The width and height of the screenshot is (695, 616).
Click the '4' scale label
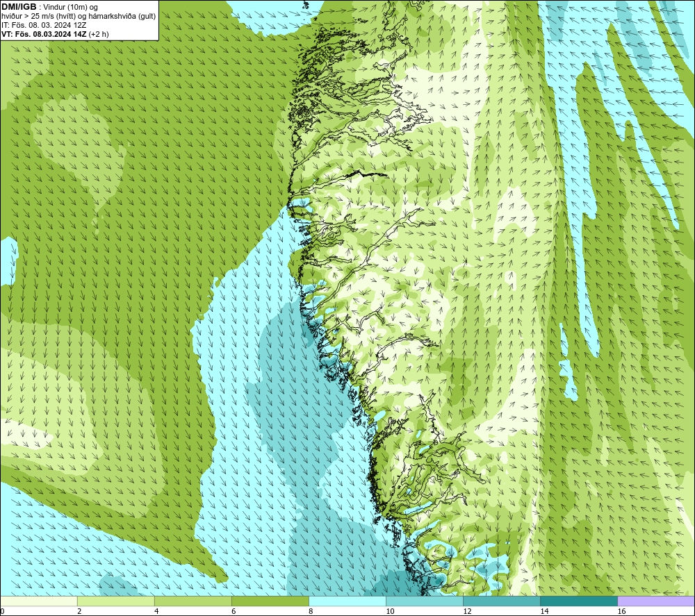(x=156, y=611)
